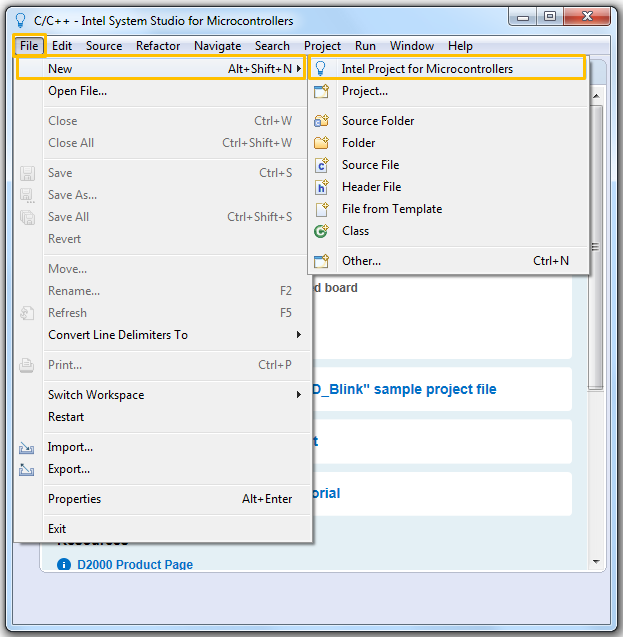The image size is (623, 637).
Task: Select Import... in File menu
Action: click(x=162, y=447)
